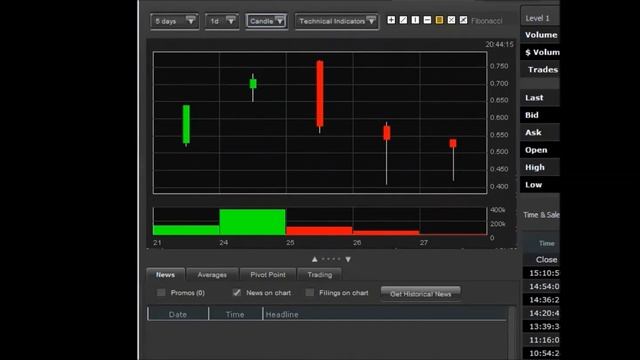Screen dimensions: 640x360
Task: Switch to the Averages tab
Action: (x=212, y=275)
